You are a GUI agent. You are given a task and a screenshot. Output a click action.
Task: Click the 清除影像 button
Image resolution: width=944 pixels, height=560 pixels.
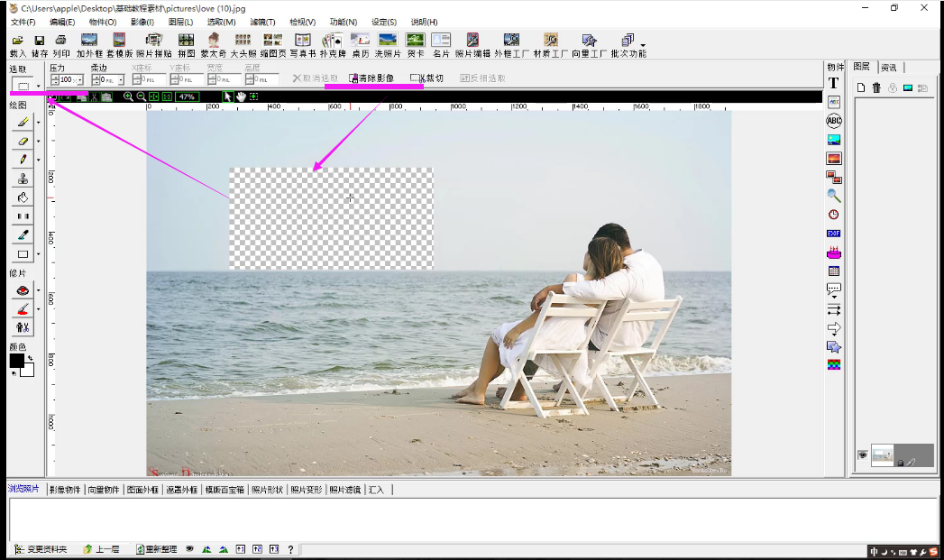[371, 78]
